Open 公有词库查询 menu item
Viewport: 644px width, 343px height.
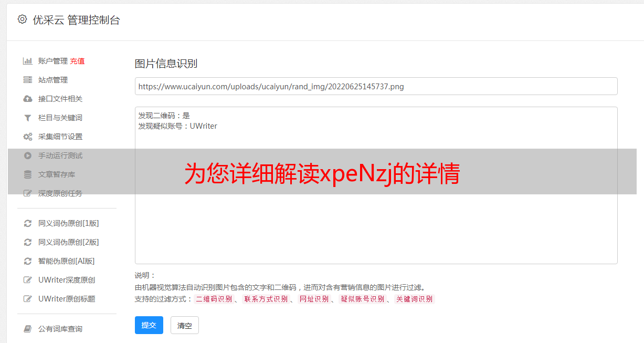click(60, 329)
